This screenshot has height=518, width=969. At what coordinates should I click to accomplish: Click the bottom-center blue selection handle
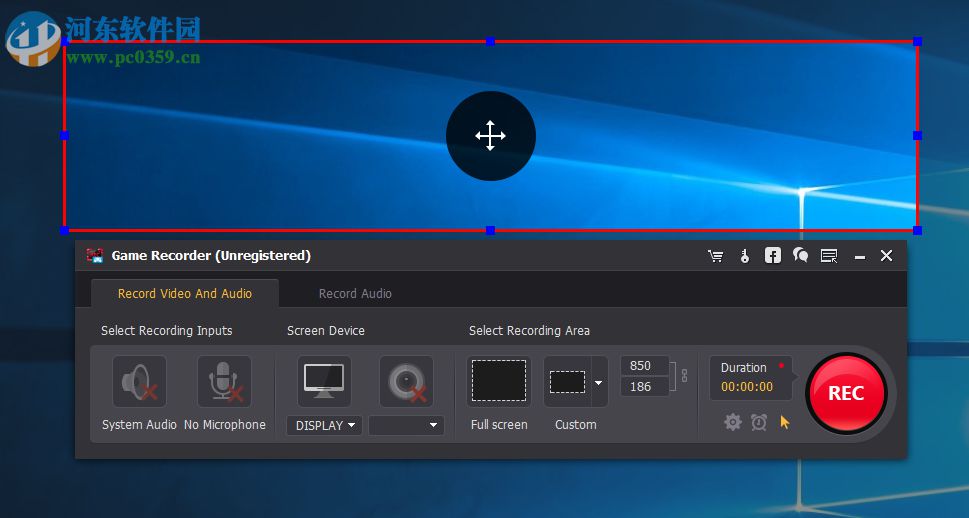click(490, 231)
